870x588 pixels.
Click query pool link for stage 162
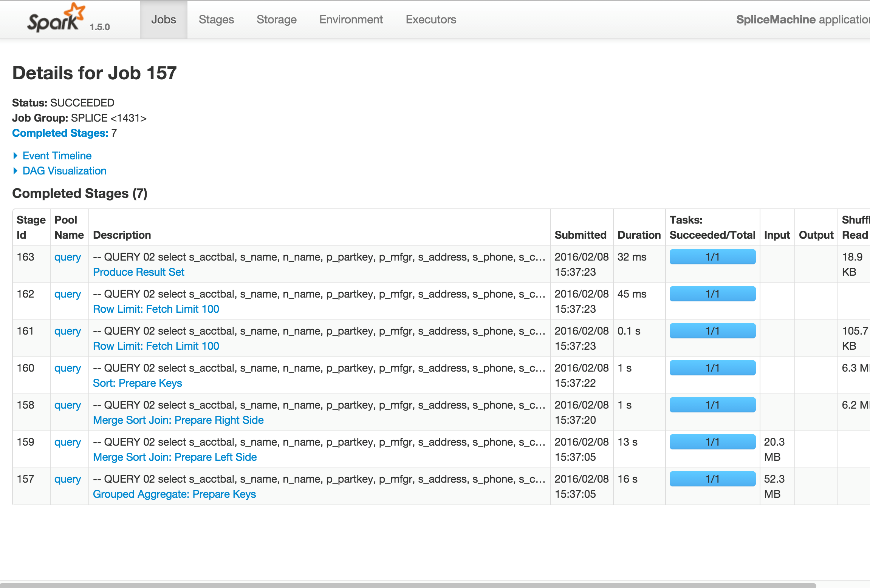click(x=68, y=294)
